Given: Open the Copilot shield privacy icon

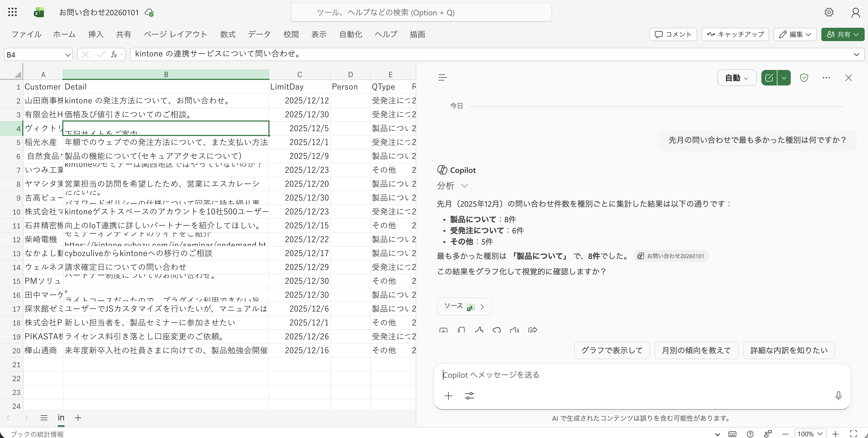Looking at the screenshot, I should pyautogui.click(x=804, y=77).
